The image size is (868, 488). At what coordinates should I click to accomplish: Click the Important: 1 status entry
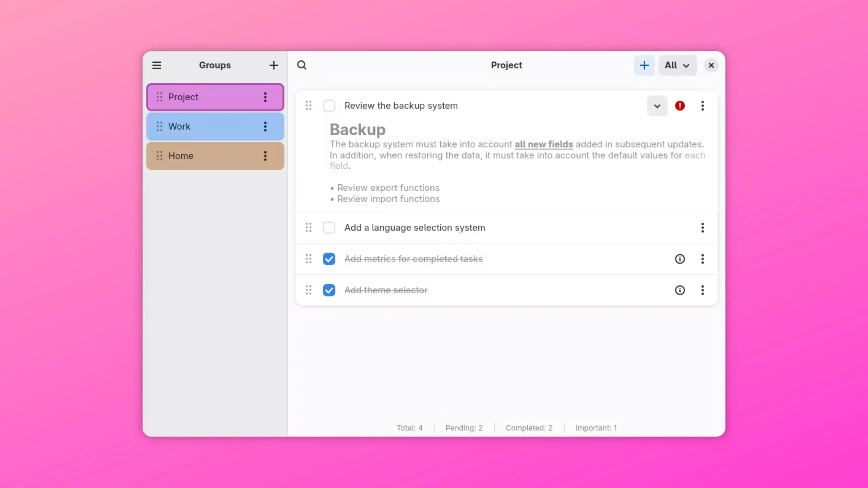(596, 428)
